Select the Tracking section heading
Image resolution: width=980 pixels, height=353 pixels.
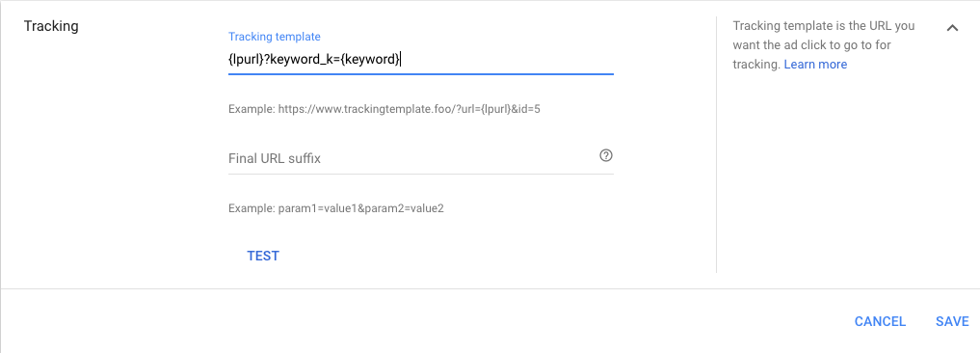coord(51,26)
